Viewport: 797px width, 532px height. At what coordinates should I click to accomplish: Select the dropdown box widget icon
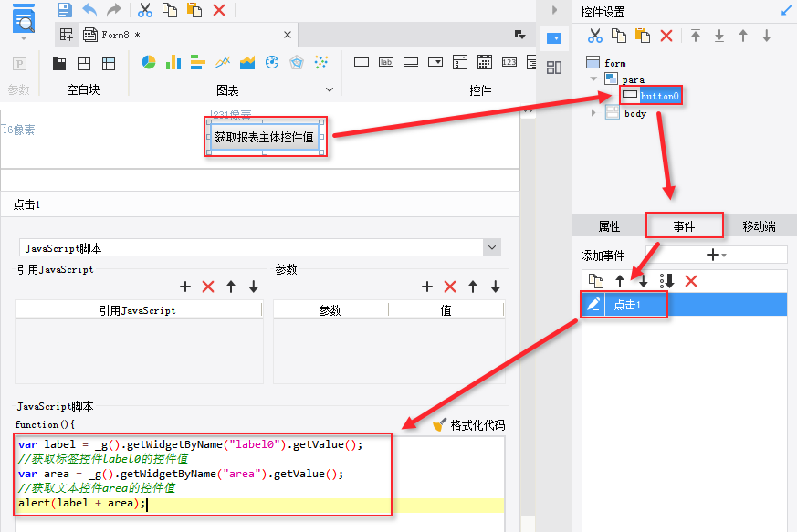click(435, 62)
